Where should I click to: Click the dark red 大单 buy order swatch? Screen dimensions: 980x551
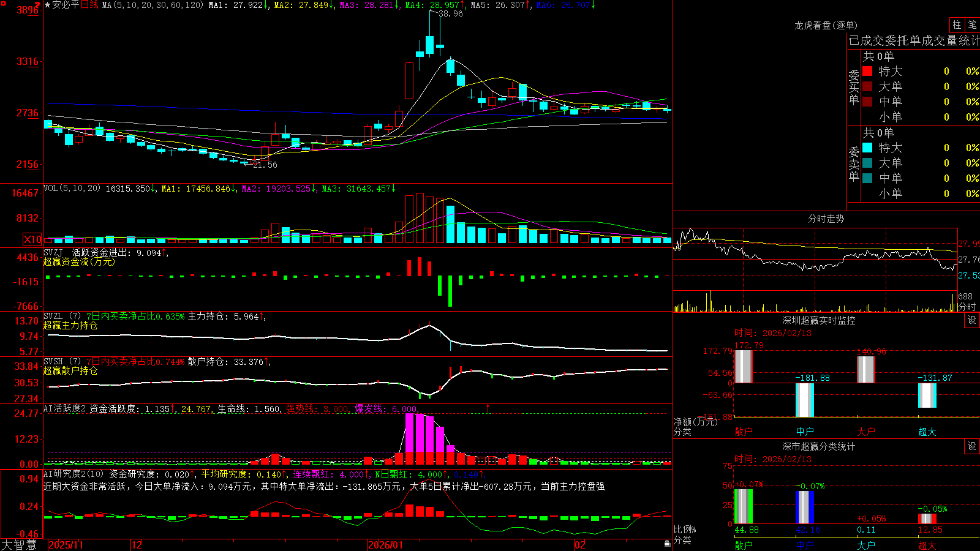[x=867, y=86]
